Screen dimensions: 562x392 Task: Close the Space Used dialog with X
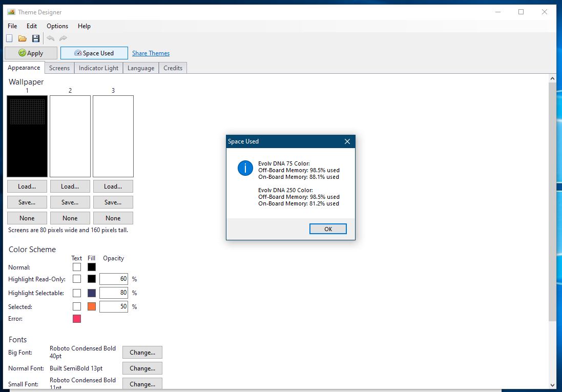[x=347, y=141]
